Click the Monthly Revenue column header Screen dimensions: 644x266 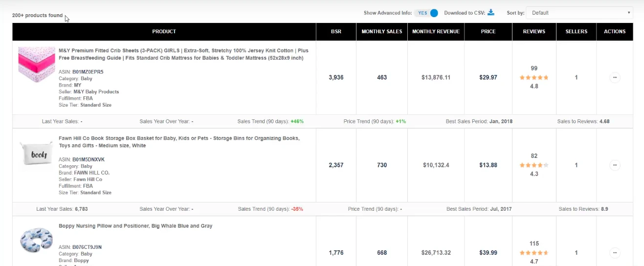pos(436,32)
